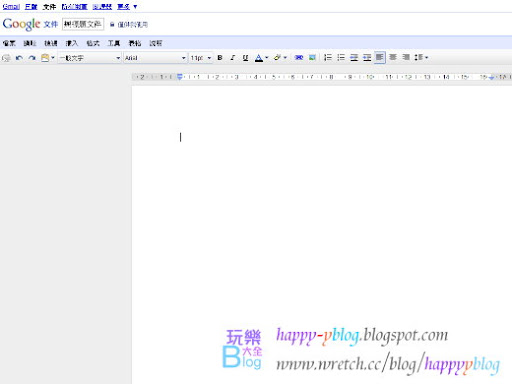Click the Print icon in the toolbar
The width and height of the screenshot is (512, 384).
[6, 58]
